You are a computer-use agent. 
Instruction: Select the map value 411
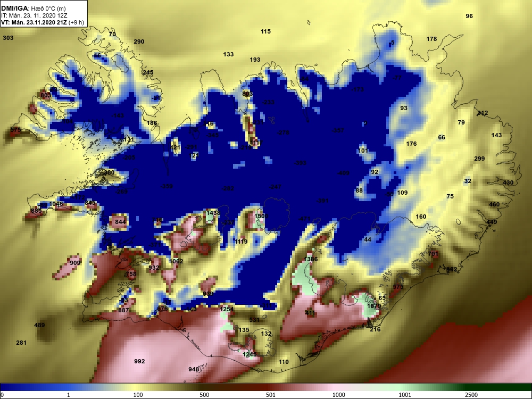pyautogui.click(x=310, y=313)
